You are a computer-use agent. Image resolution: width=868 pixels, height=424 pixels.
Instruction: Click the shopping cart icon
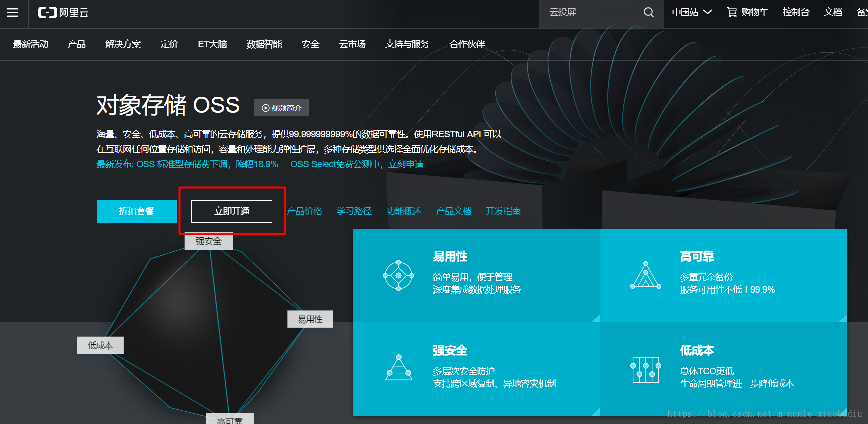click(x=732, y=12)
